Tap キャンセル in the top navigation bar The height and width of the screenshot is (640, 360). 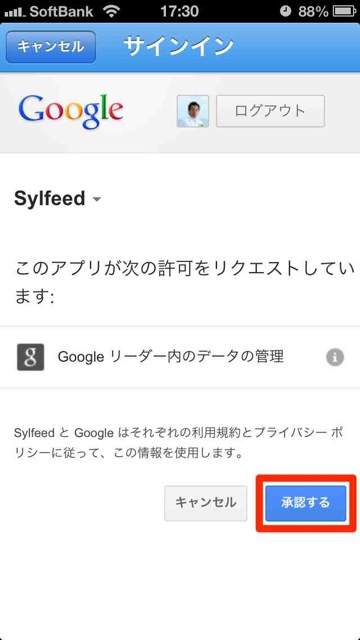tap(51, 47)
